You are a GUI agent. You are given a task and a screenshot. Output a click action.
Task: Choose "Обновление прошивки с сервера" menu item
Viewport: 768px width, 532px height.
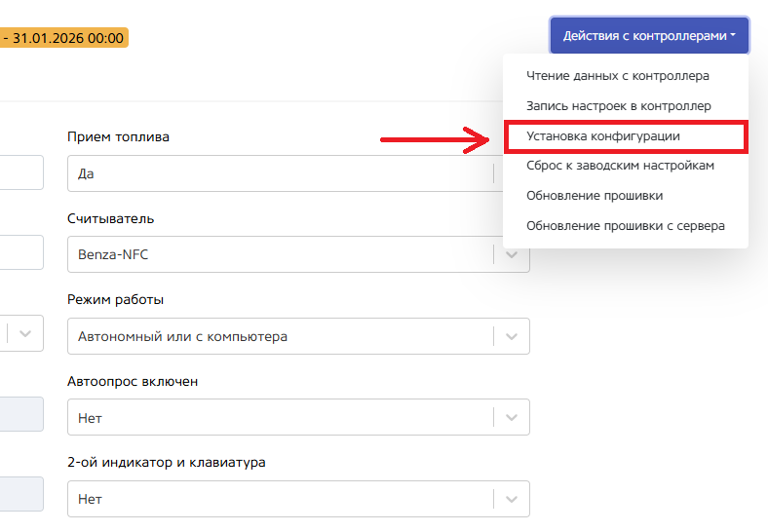point(625,226)
